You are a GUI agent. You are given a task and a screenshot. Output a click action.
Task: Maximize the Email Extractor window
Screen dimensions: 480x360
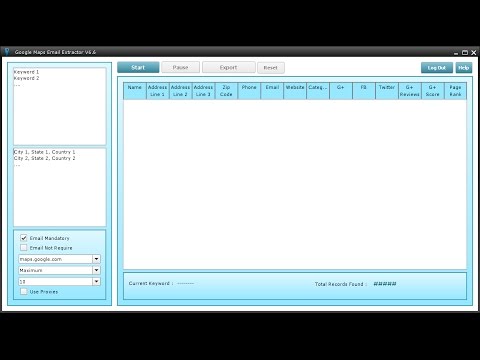pos(465,53)
